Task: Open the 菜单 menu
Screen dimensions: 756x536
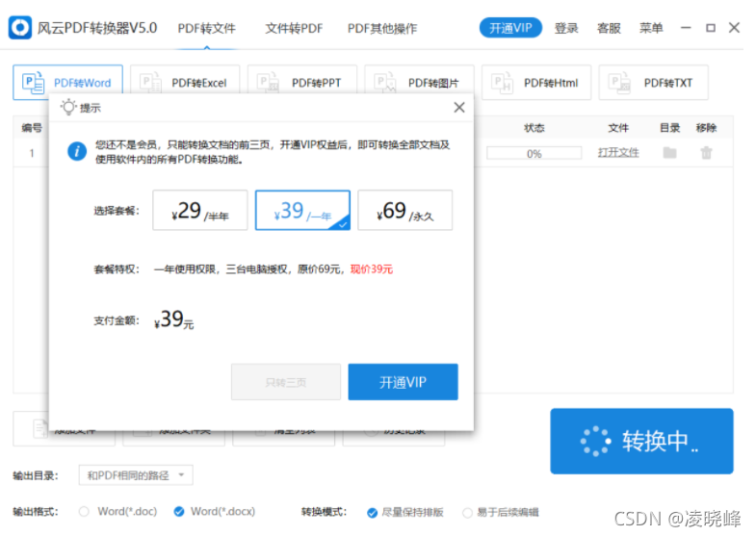Action: [x=651, y=28]
